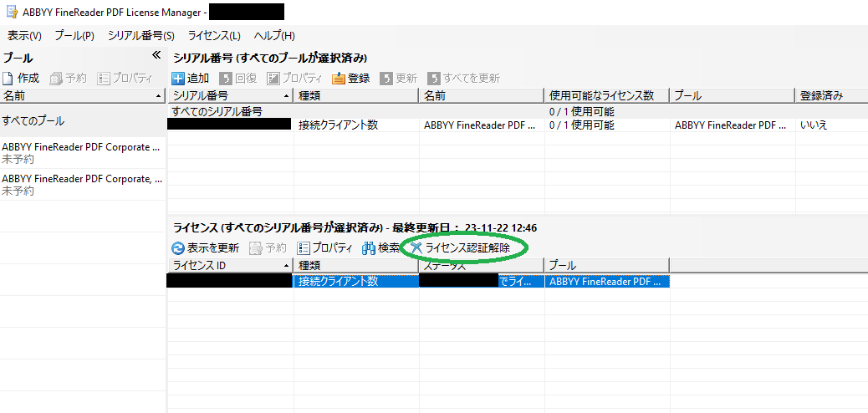Image resolution: width=868 pixels, height=413 pixels.
Task: Sort by 使用可能なライセンス数 column header
Action: click(607, 96)
